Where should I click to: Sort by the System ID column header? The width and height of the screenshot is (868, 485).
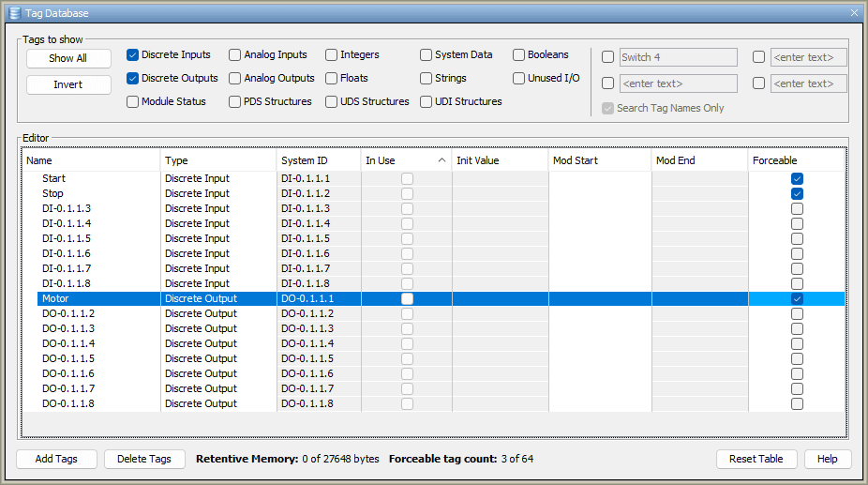[318, 160]
